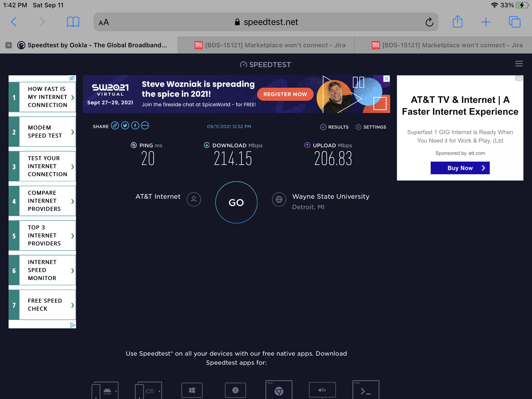Click REGISTER NOW in the SpiceWorld banner

click(x=285, y=94)
